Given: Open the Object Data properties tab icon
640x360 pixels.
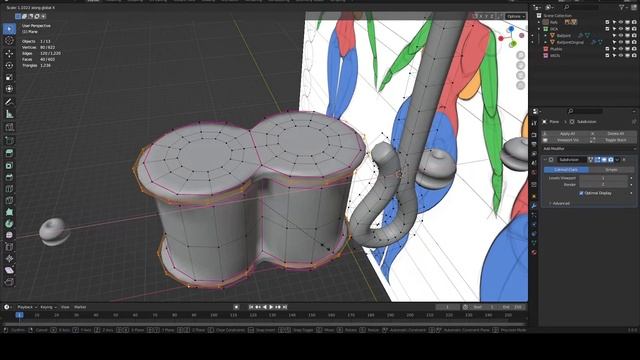Looking at the screenshot, I should (x=533, y=243).
